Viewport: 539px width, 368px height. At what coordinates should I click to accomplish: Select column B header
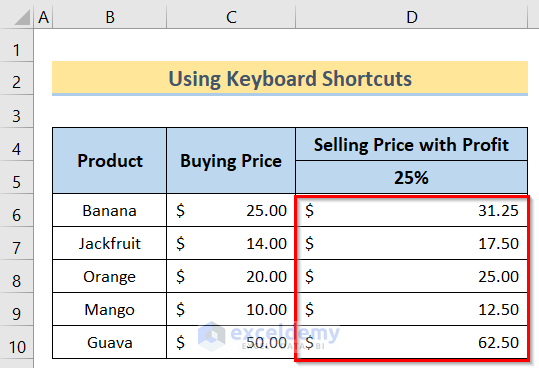click(110, 17)
